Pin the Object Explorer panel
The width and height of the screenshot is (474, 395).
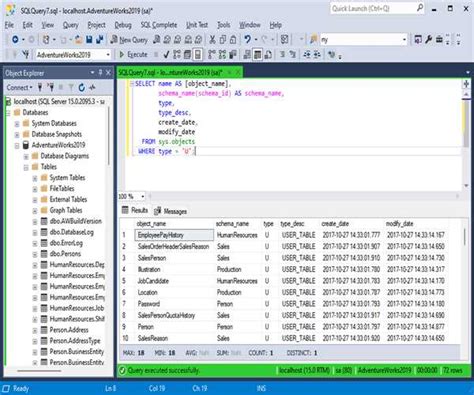pos(100,73)
